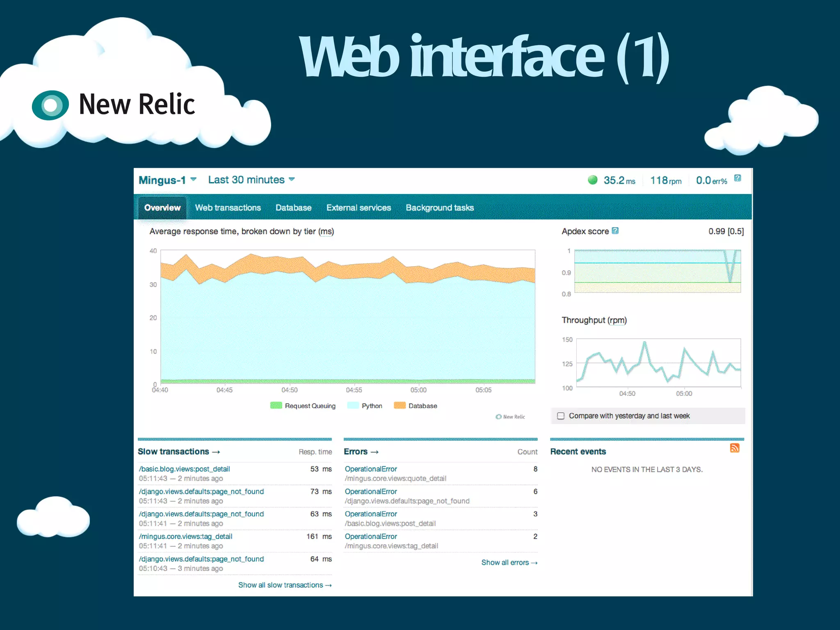Click the arrow beside Errors heading
The width and height of the screenshot is (840, 630).
click(374, 452)
